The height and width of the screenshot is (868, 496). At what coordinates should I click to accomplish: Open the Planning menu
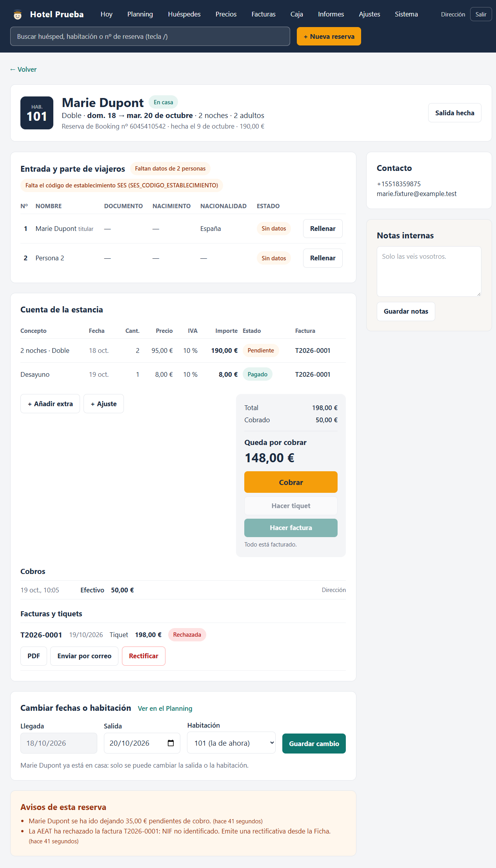pos(140,14)
